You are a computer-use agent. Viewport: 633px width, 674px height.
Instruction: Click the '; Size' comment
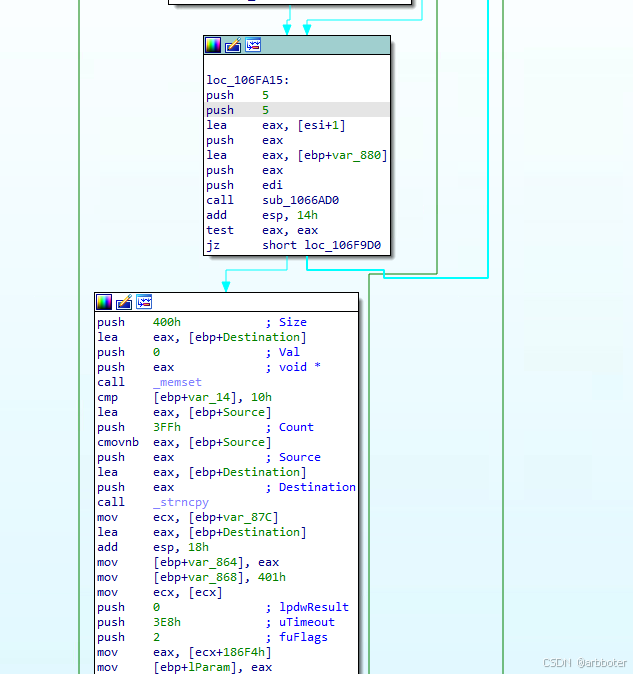coord(286,322)
